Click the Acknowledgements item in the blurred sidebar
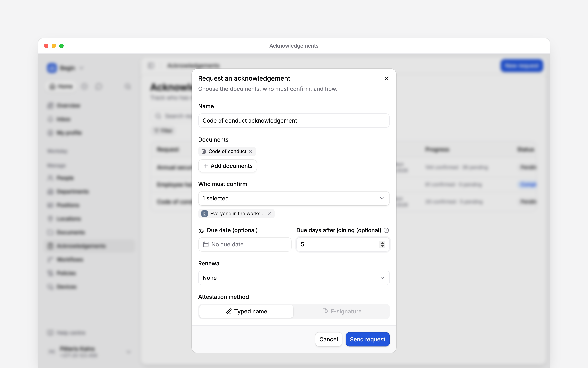Screen dimensions: 588x368 [x=90, y=246]
